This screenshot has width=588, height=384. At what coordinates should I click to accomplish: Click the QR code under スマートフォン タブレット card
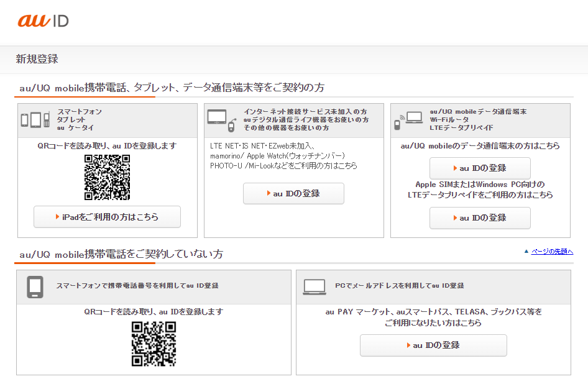108,177
